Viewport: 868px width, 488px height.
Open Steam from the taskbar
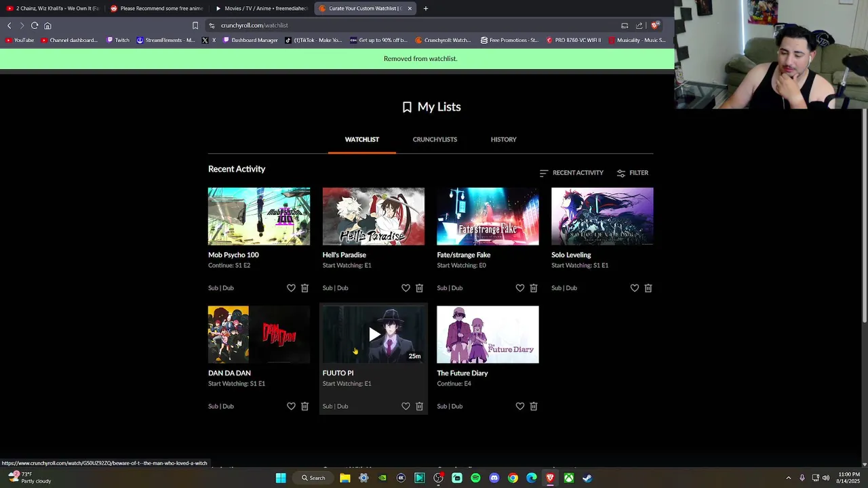point(587,478)
